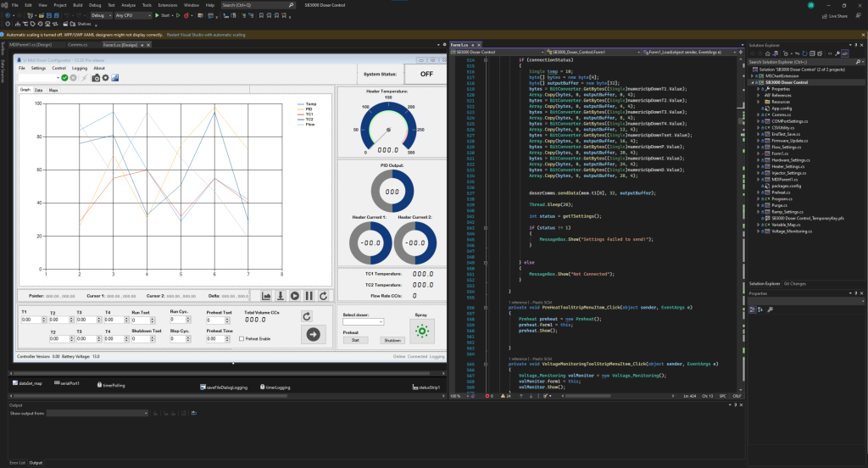Viewport: 868px width, 468px height.
Task: Click the OFF system status indicator
Action: pyautogui.click(x=426, y=73)
